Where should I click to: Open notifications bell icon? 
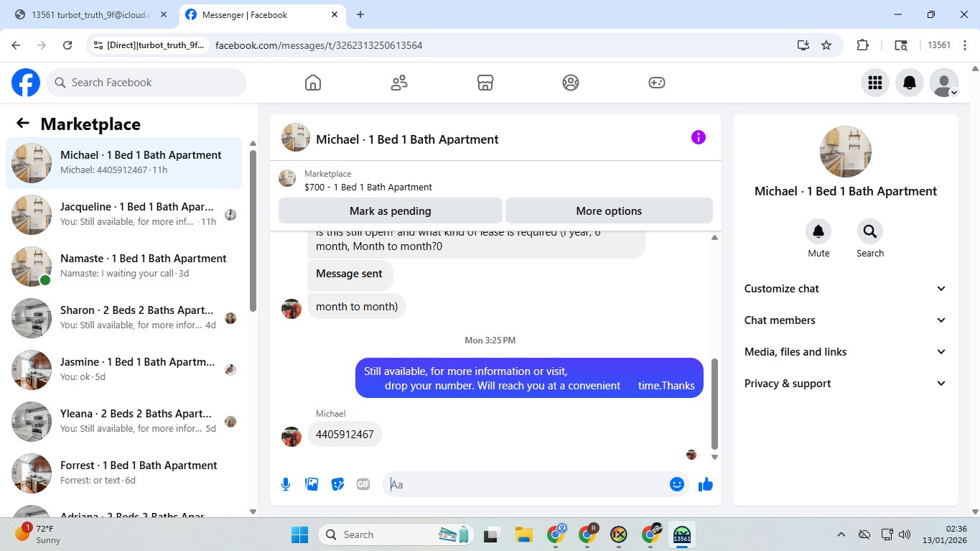(910, 83)
